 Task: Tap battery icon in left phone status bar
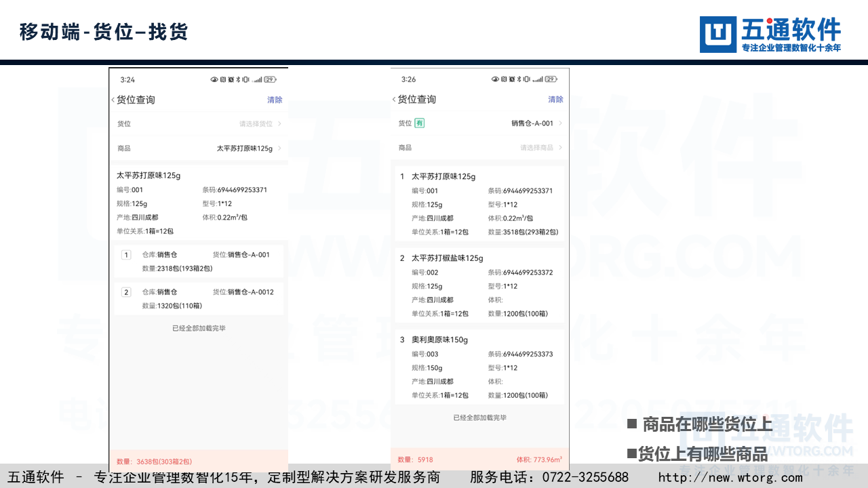coord(270,79)
